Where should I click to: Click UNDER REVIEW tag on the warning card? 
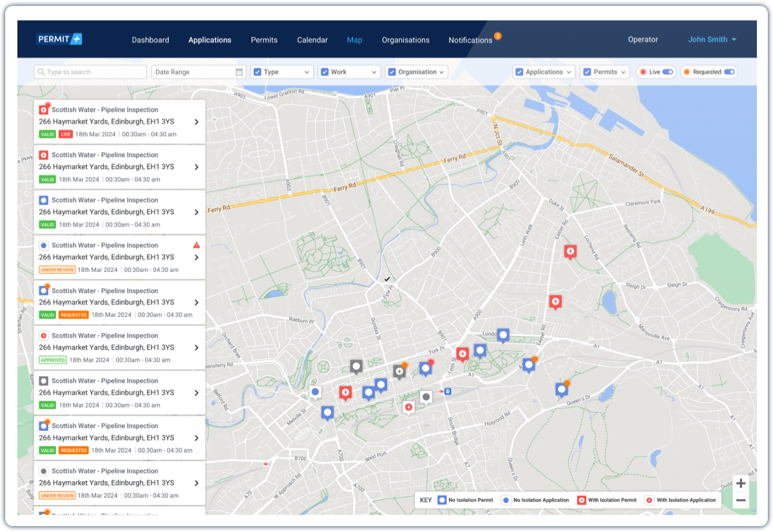point(57,270)
